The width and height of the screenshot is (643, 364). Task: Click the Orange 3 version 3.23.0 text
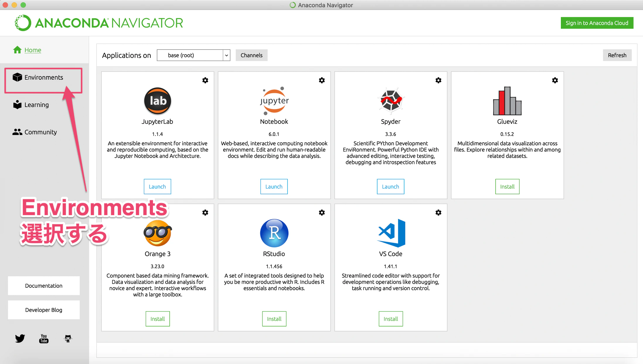pyautogui.click(x=157, y=266)
